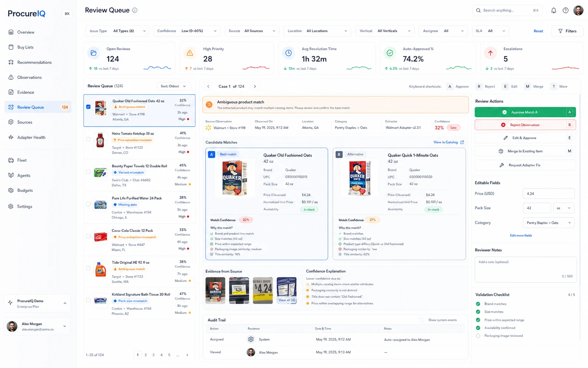The image size is (588, 368).
Task: Open View in Catalog external link icon
Action: point(462,142)
